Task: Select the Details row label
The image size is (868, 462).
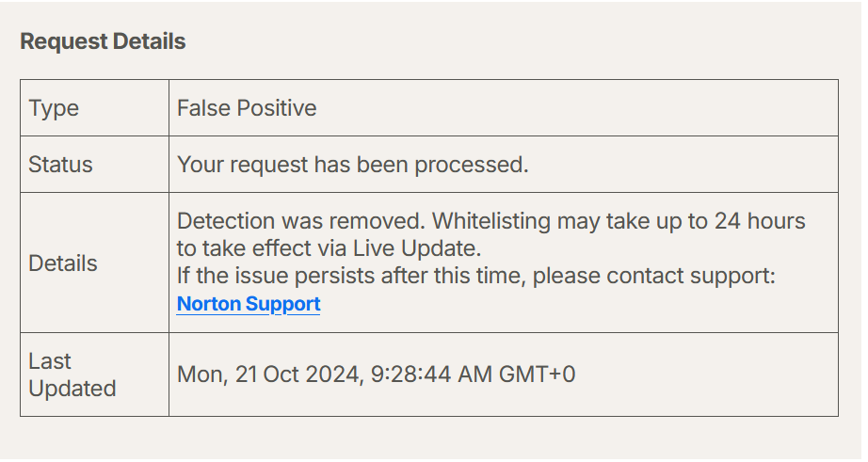Action: coord(63,263)
